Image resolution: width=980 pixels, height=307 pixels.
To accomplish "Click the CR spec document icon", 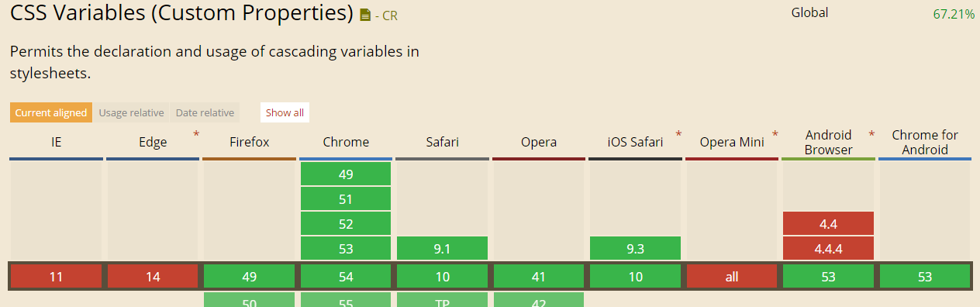I will tap(365, 15).
